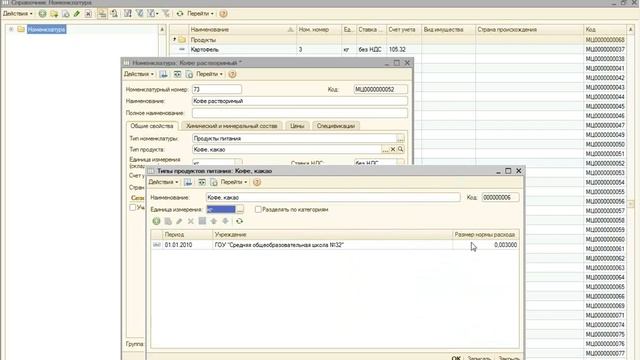Open the Перейти dropdown in the Кофе растворимый window
640x360 pixels.
pyautogui.click(x=209, y=74)
